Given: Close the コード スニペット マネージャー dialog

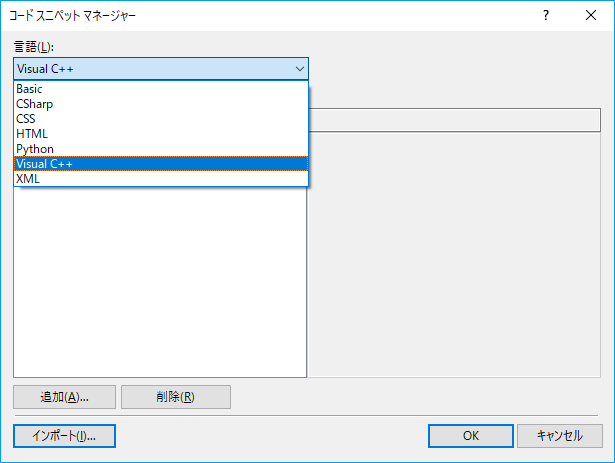Looking at the screenshot, I should [591, 15].
